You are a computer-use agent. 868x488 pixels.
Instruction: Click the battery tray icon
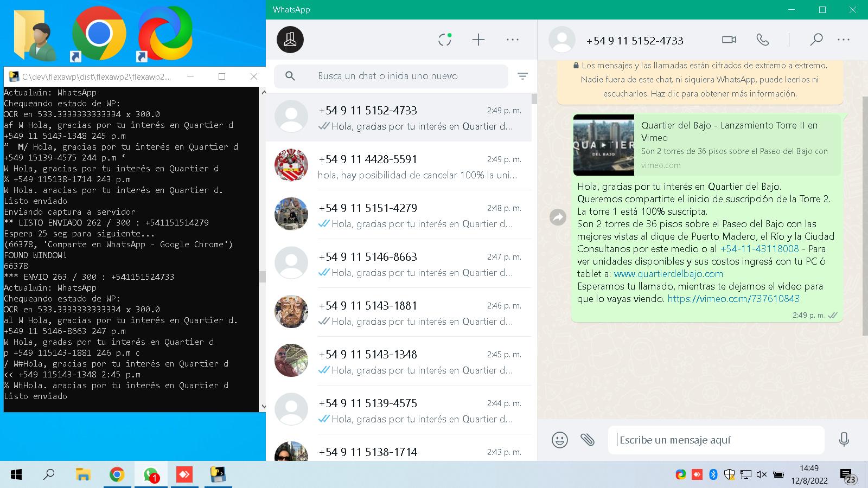click(x=778, y=475)
